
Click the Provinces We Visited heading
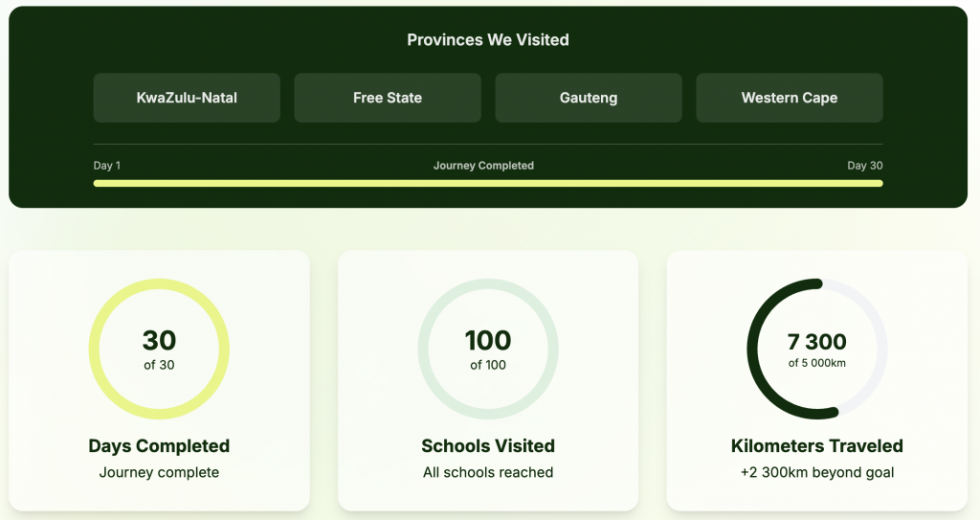coord(488,40)
